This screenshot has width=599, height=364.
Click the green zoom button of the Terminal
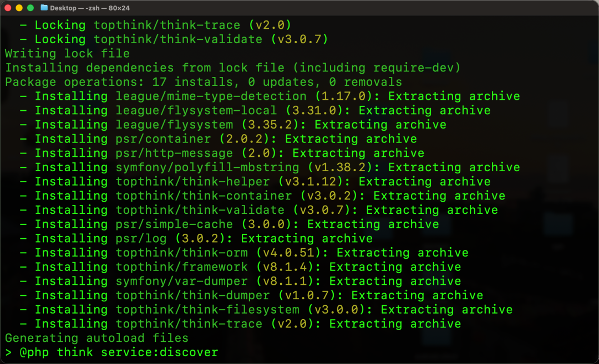pos(31,8)
